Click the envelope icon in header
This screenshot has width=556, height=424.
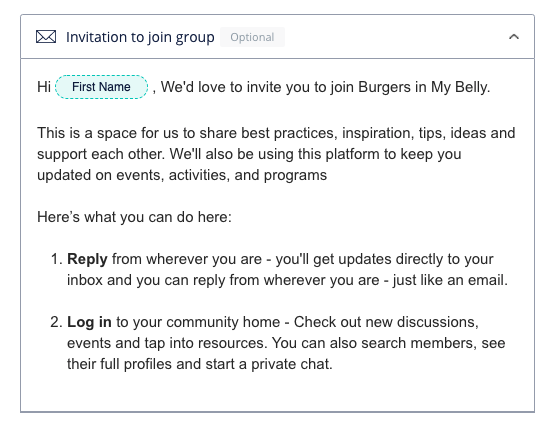(x=46, y=37)
